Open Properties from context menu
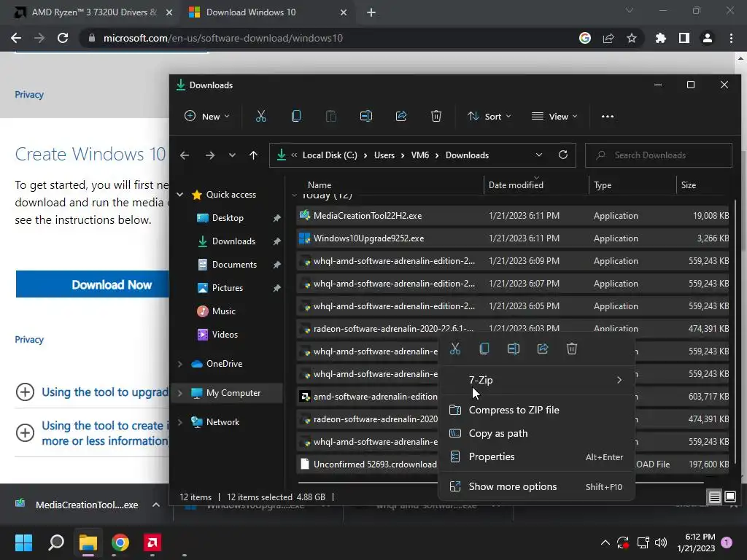 pos(536,456)
